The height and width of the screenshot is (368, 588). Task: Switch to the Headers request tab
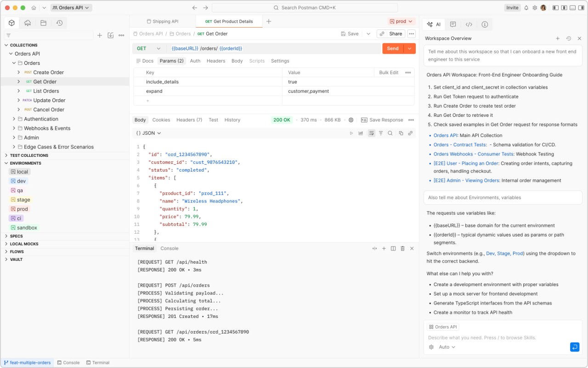pyautogui.click(x=215, y=61)
